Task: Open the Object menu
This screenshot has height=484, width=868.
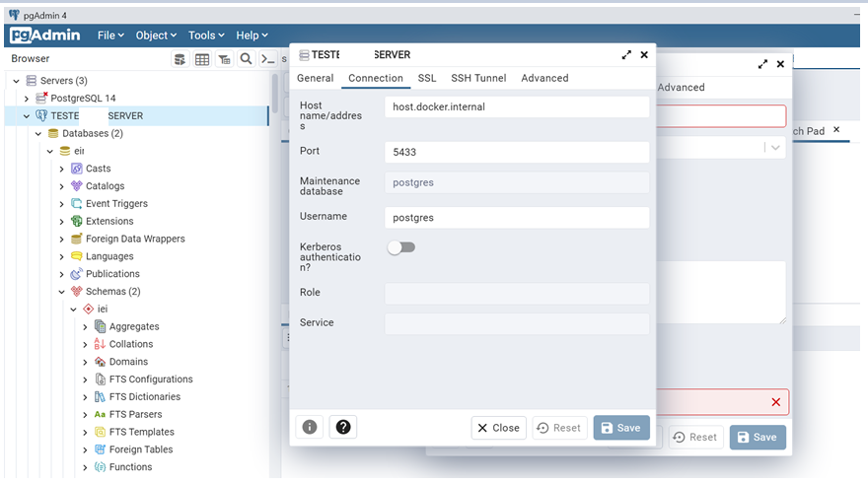Action: coord(156,35)
